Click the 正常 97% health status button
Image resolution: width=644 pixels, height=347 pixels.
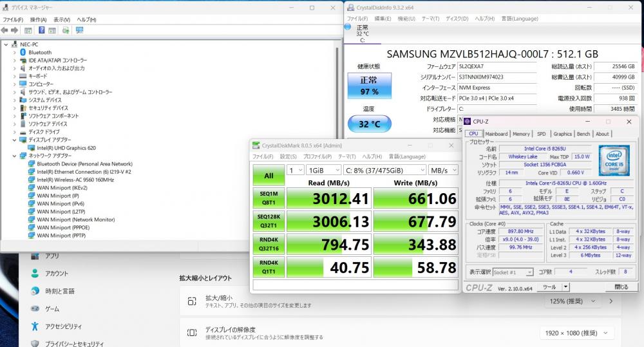pos(370,86)
